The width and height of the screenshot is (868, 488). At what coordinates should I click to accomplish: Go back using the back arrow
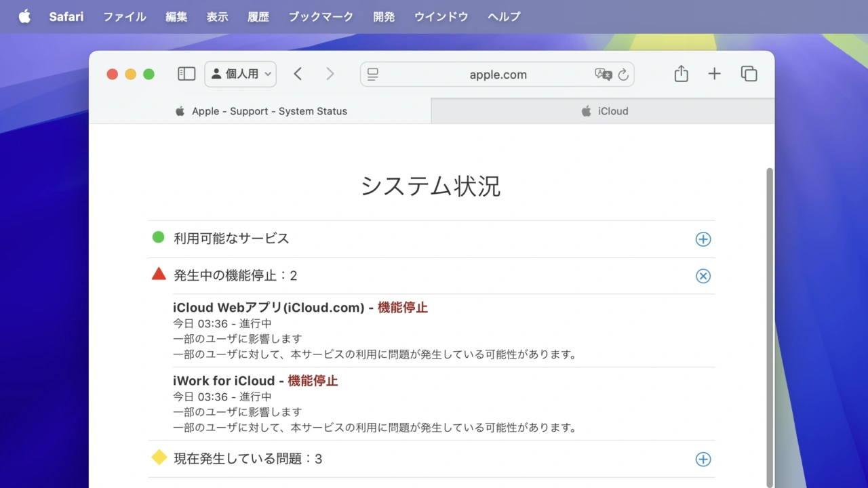pyautogui.click(x=298, y=74)
